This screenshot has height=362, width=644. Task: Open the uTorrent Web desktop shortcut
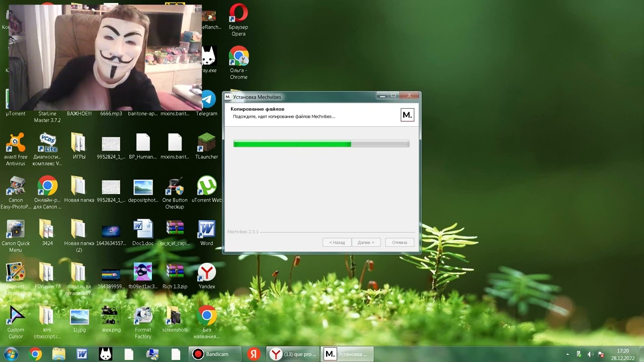click(x=207, y=190)
